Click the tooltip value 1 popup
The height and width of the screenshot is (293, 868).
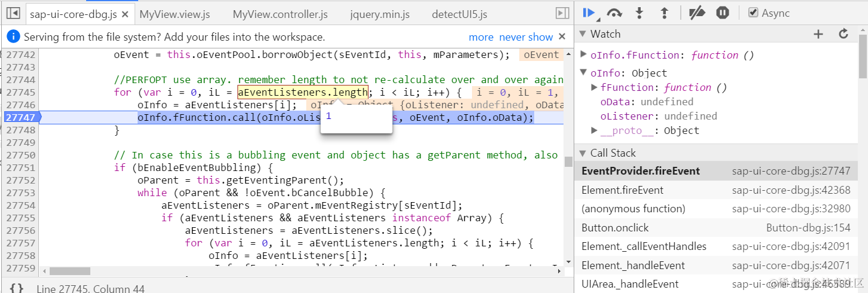tap(357, 118)
